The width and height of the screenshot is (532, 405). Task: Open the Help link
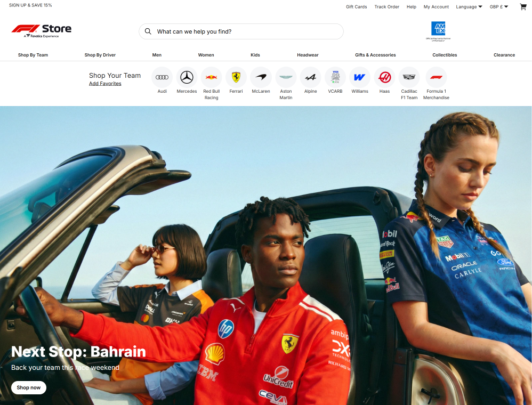coord(411,7)
